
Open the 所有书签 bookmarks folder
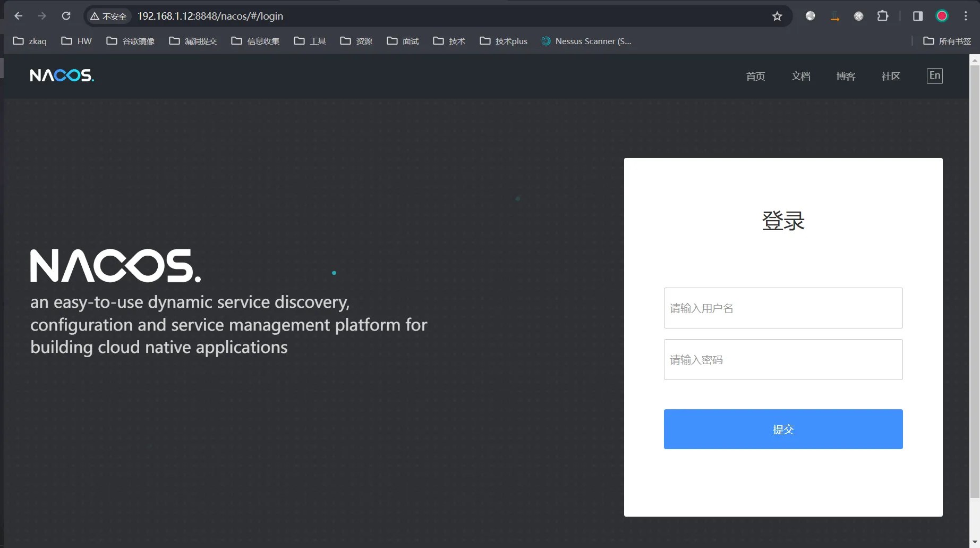(948, 41)
